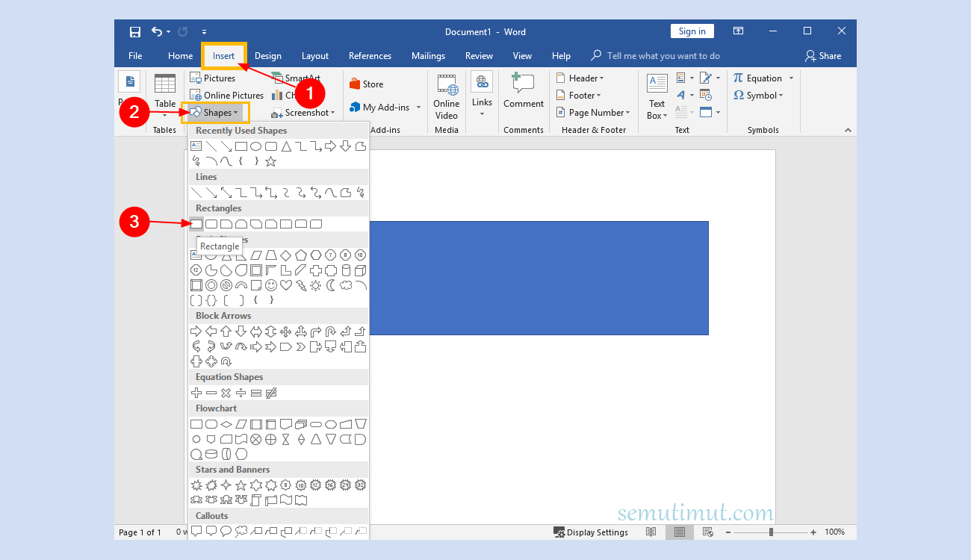Pick the Explosion 1 shape in Stars and Banners

tap(196, 485)
